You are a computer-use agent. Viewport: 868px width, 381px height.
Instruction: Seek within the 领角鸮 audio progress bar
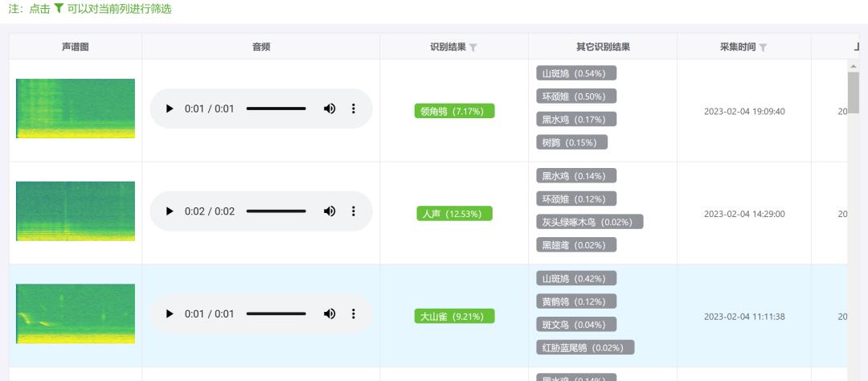pos(276,109)
